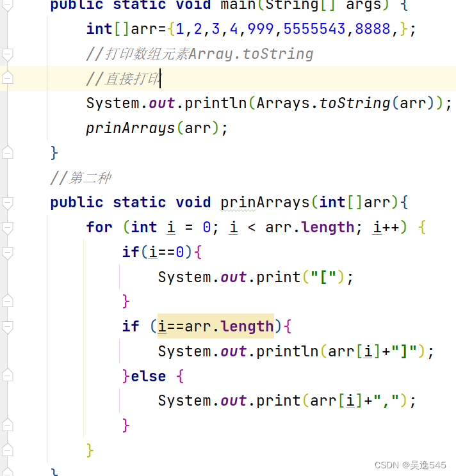The height and width of the screenshot is (476, 456).
Task: Click the //第二种 comment
Action: pos(81,178)
